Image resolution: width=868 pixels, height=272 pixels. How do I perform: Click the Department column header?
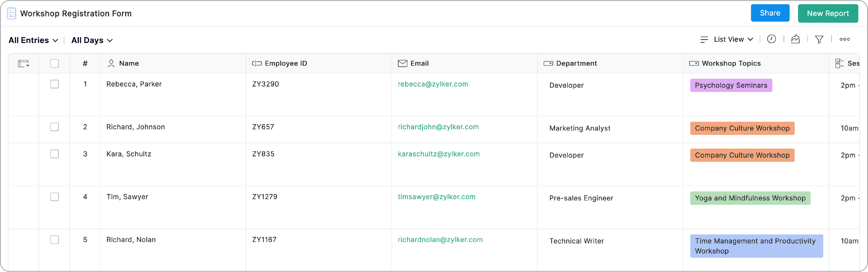(x=610, y=63)
